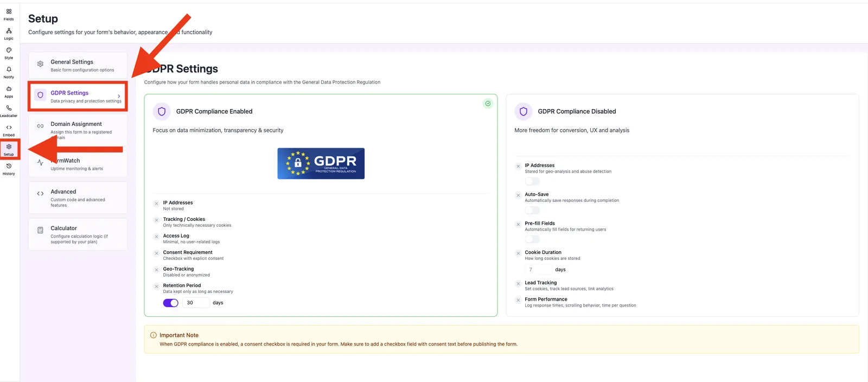The width and height of the screenshot is (868, 382).
Task: Click the Domain Assignment link icon
Action: pos(40,126)
